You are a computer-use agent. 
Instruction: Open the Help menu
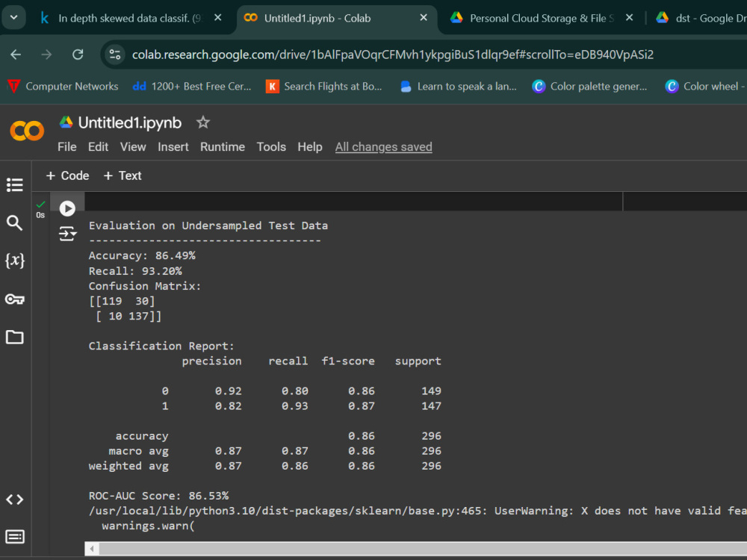pos(310,146)
